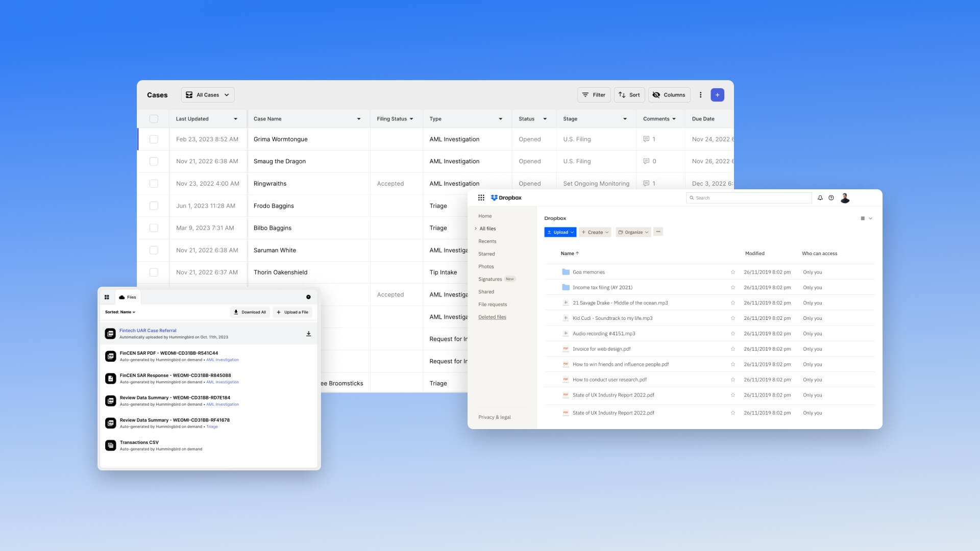Toggle the select-all checkbox in Cases header
The height and width of the screenshot is (551, 980).
[154, 119]
